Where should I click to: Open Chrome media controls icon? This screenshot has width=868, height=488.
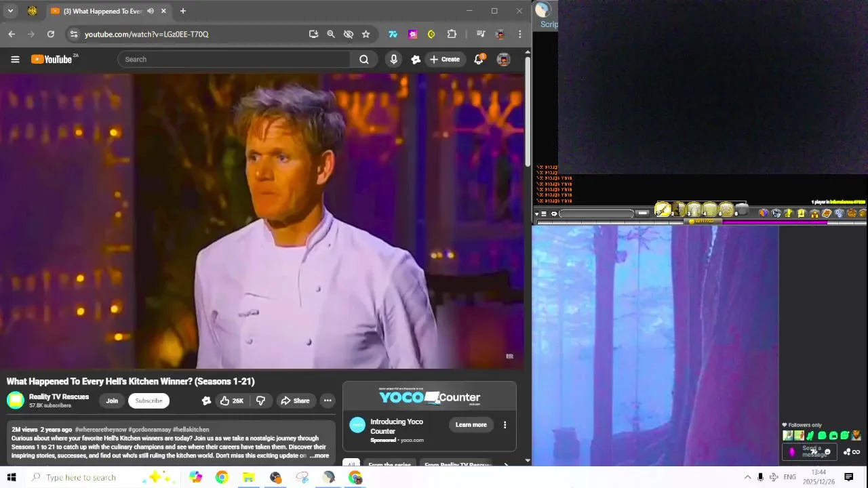point(481,34)
